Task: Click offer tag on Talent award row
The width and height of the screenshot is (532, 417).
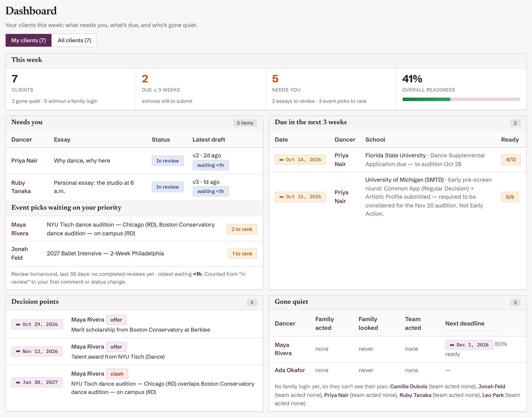Action: [116, 347]
